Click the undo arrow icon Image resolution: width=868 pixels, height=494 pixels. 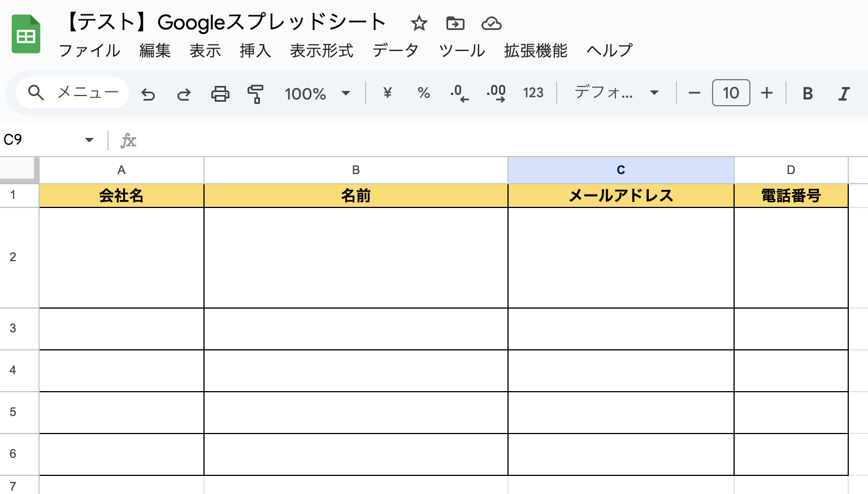148,93
